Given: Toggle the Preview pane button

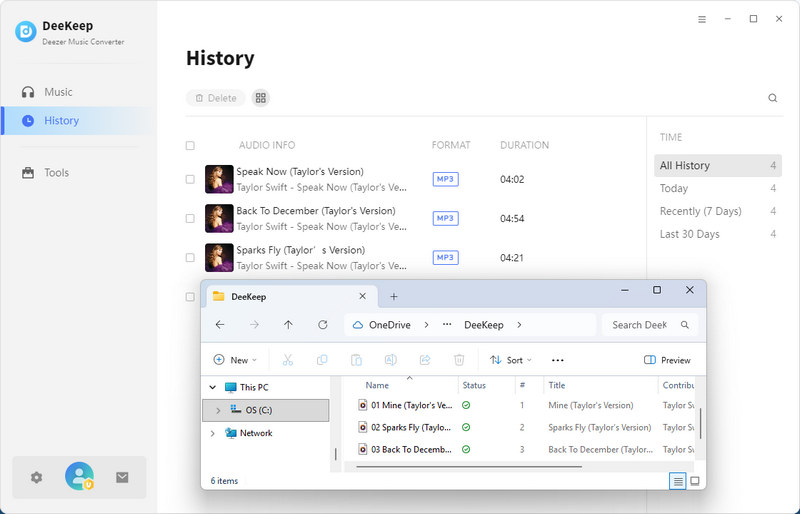Looking at the screenshot, I should [667, 360].
